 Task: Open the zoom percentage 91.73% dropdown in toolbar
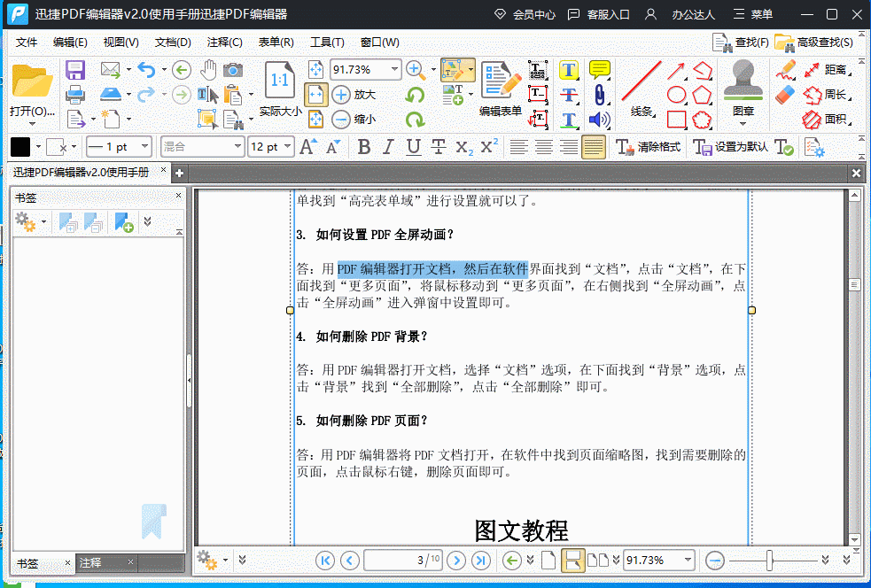[394, 69]
